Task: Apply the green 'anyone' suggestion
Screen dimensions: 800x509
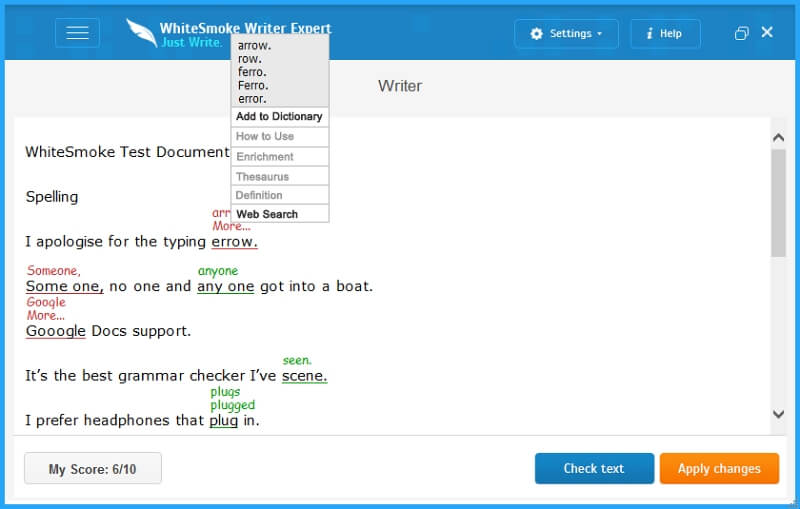Action: 218,271
